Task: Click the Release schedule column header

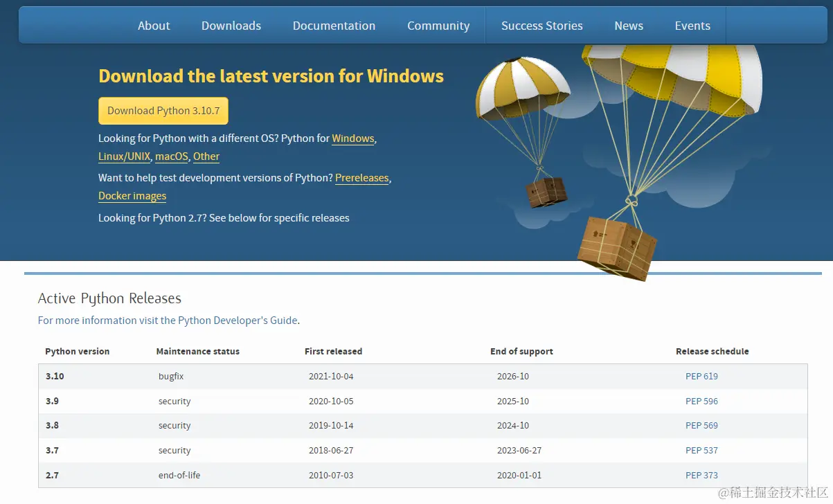Action: [x=713, y=352]
